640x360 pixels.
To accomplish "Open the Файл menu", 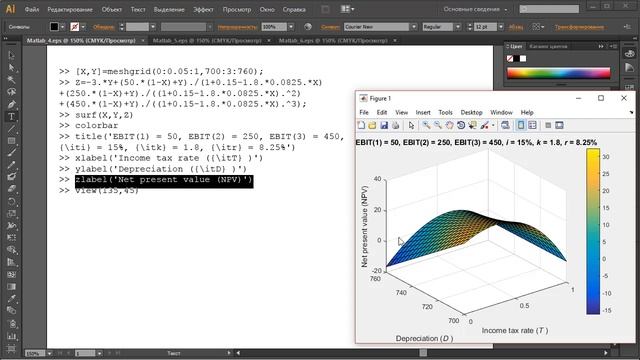I will 31,9.
